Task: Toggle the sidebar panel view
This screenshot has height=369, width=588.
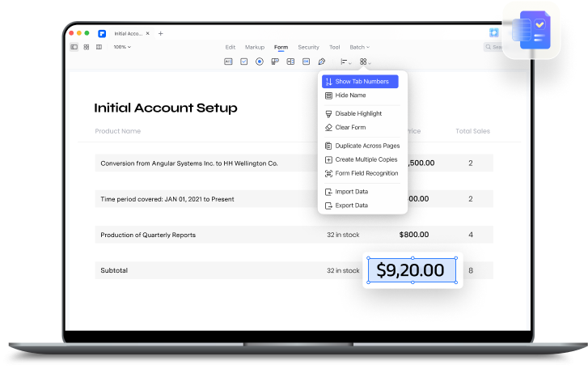Action: 74,47
